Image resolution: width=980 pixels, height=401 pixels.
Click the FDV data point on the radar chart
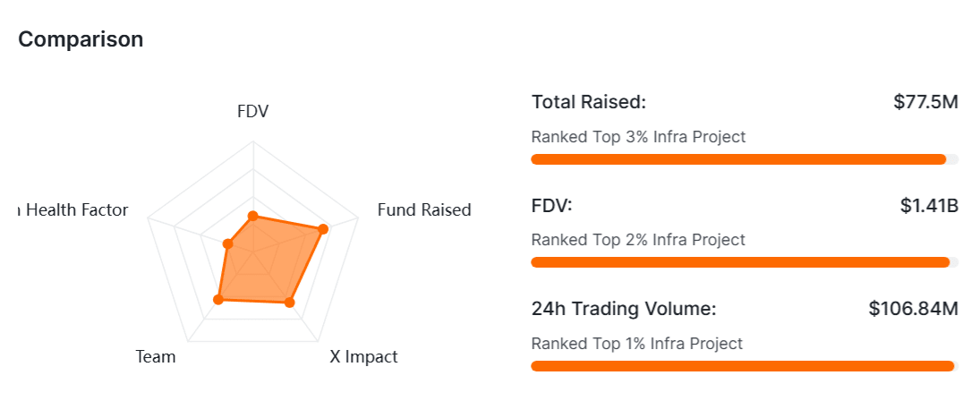pyautogui.click(x=252, y=216)
